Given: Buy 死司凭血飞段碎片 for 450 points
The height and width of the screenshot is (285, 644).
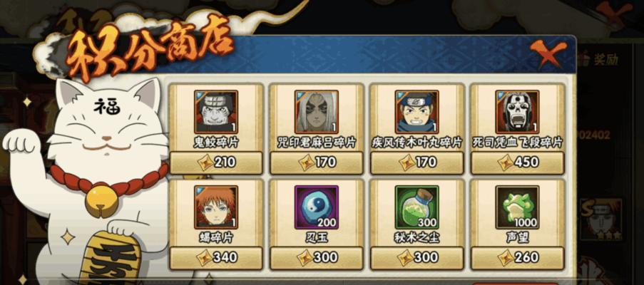Looking at the screenshot, I should (518, 162).
